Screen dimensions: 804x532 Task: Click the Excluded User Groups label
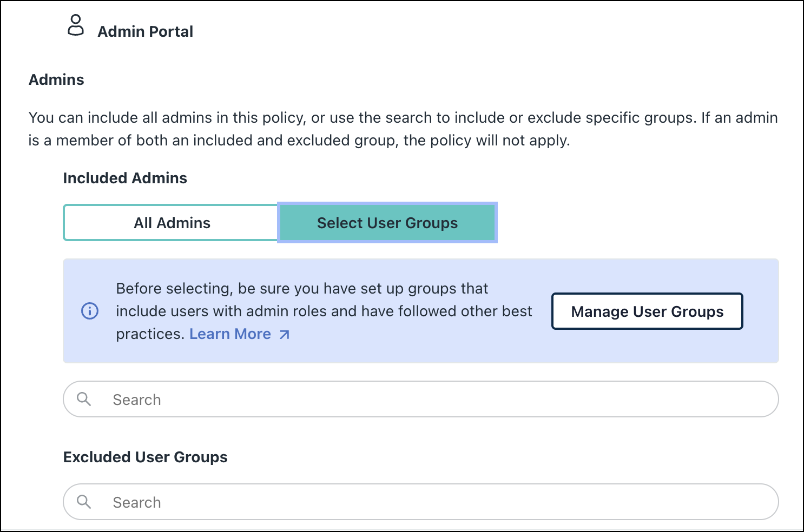coord(145,457)
